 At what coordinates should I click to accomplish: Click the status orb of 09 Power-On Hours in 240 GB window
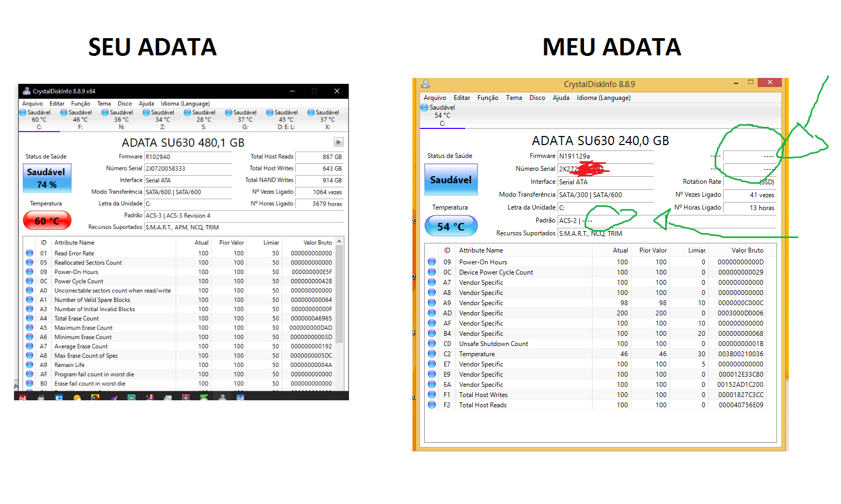click(432, 262)
